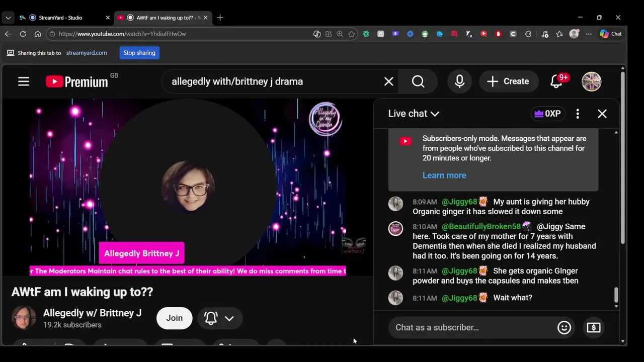Stop sharing this tab
The height and width of the screenshot is (362, 644).
[x=139, y=53]
